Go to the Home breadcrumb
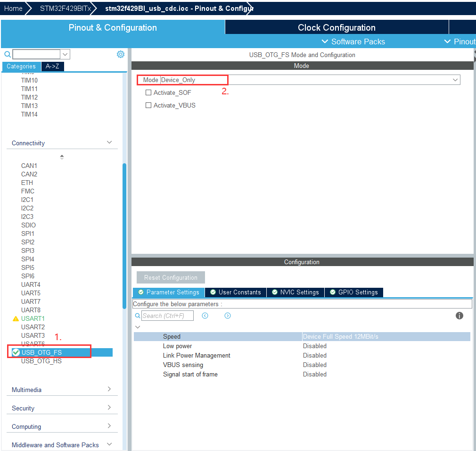Viewport: 476px width, 451px height. 13,8
